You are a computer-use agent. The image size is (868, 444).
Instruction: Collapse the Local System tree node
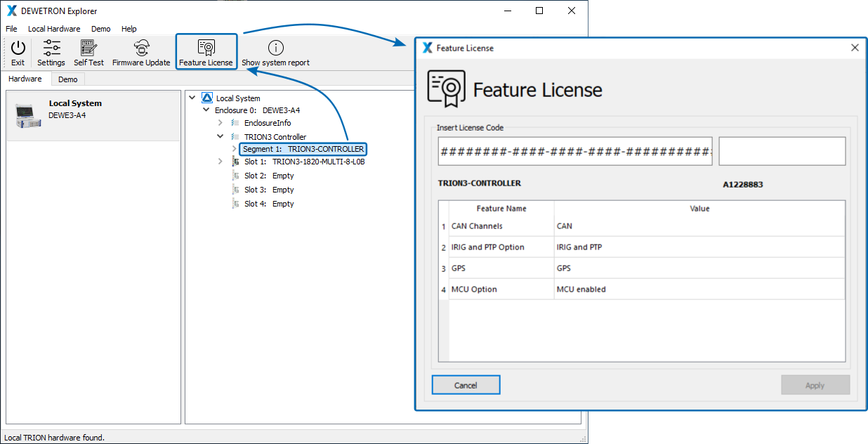pos(192,98)
